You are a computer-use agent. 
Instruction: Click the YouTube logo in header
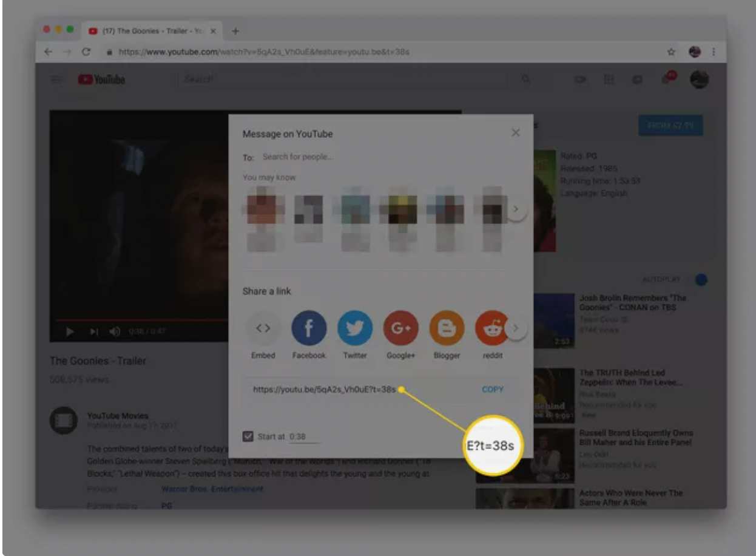pyautogui.click(x=101, y=80)
